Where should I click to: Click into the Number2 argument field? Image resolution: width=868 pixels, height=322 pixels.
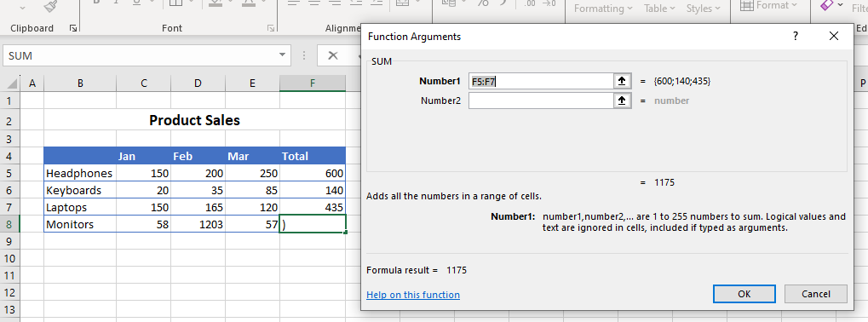(x=541, y=101)
